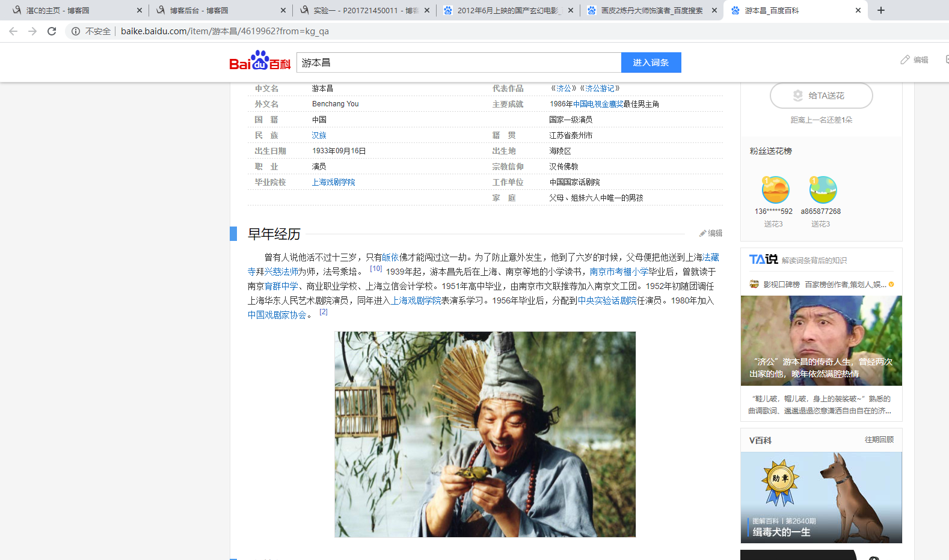The image size is (949, 560).
Task: Click the birth date 1933年09月16日
Action: click(339, 151)
